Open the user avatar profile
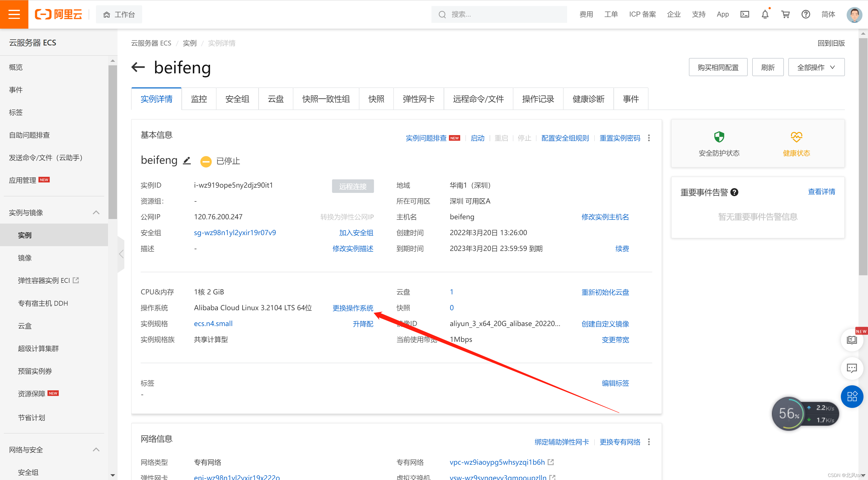The width and height of the screenshot is (868, 480). coord(854,14)
